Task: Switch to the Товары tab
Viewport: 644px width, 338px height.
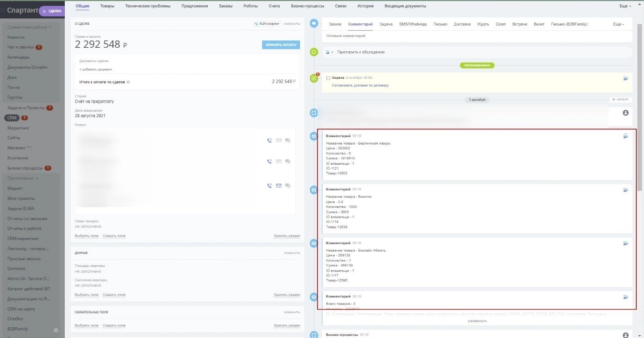Action: [107, 6]
